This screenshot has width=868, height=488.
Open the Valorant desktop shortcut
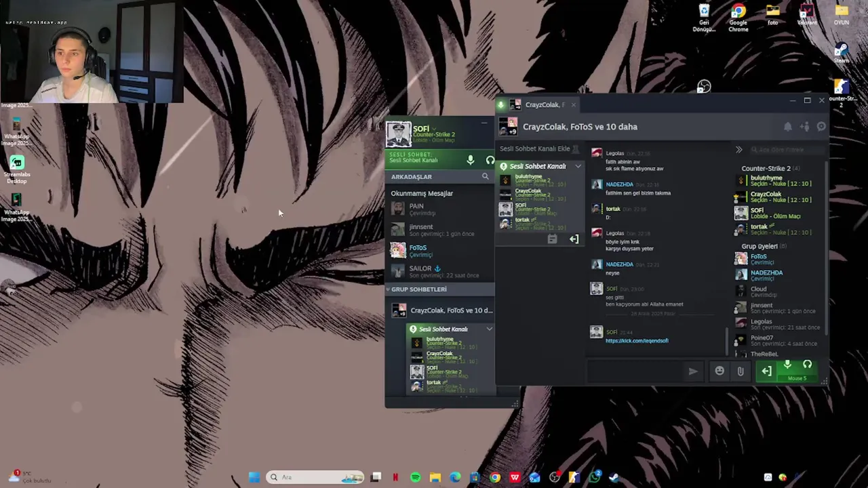tap(807, 15)
